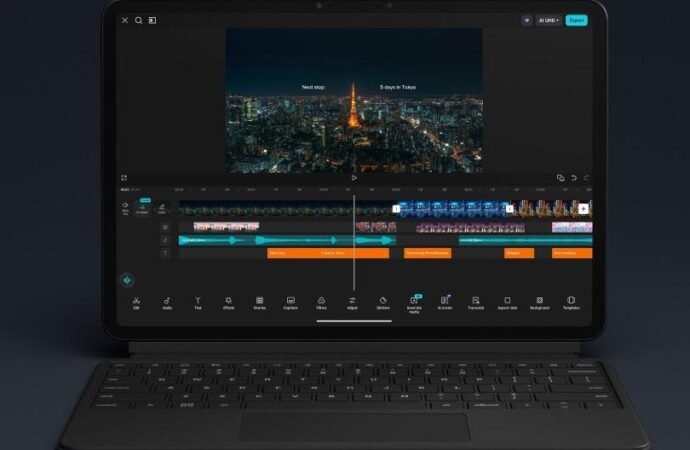
Task: Open the Audio tool
Action: point(167,303)
